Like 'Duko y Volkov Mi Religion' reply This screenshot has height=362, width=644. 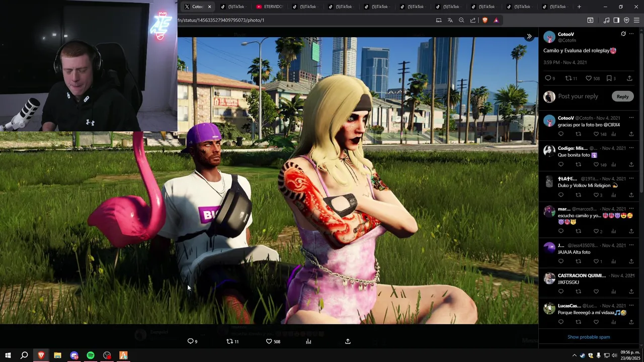point(596,195)
